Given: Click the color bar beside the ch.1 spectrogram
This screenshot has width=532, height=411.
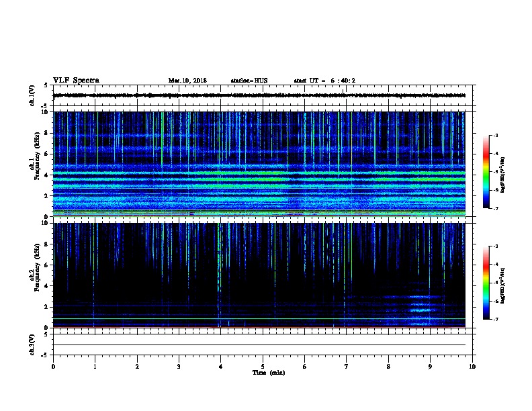Looking at the screenshot, I should click(486, 172).
